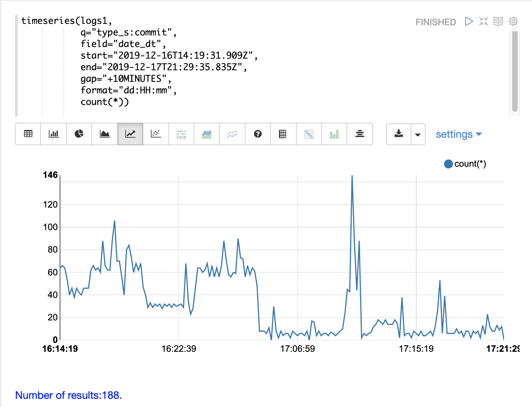Download the result data
This screenshot has height=407, width=532.
(x=399, y=134)
